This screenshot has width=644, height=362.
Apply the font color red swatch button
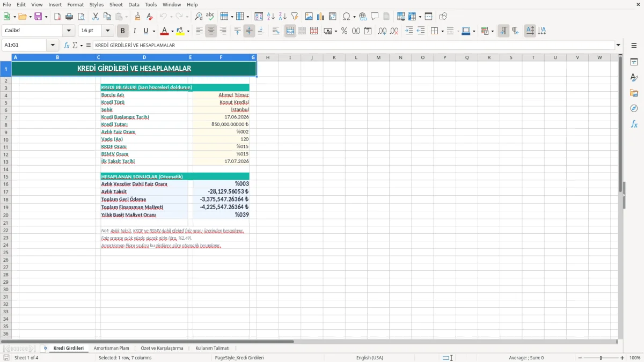pyautogui.click(x=164, y=31)
